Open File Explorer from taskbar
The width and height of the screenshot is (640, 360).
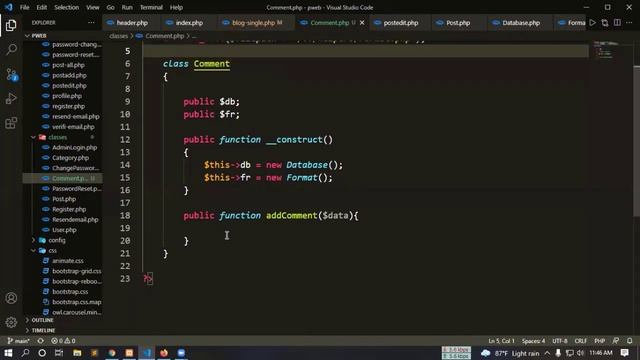(77, 353)
